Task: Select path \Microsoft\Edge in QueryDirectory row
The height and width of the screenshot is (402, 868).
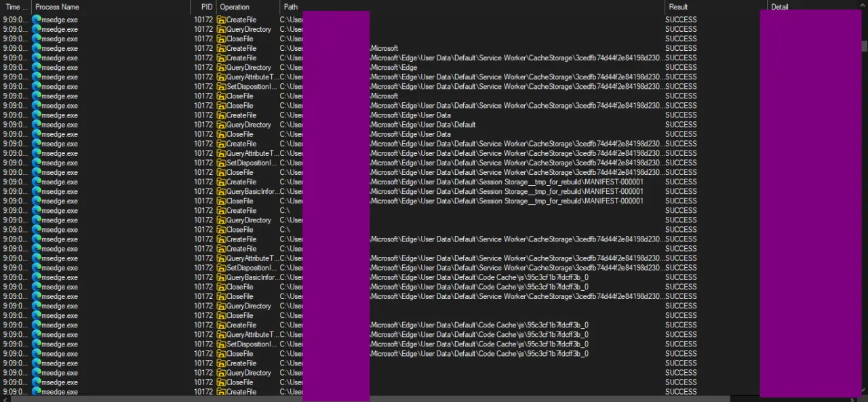Action: [393, 68]
